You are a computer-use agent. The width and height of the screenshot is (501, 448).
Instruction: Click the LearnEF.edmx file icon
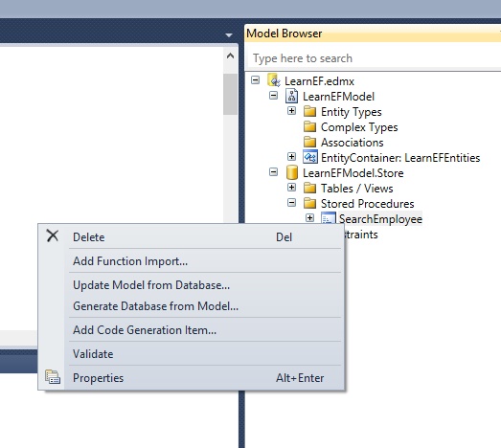274,80
